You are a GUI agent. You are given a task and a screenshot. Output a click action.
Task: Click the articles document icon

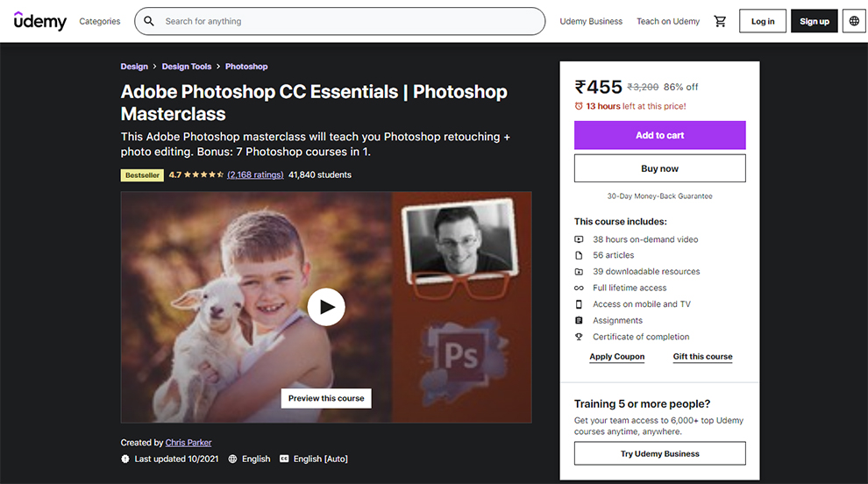(x=579, y=255)
